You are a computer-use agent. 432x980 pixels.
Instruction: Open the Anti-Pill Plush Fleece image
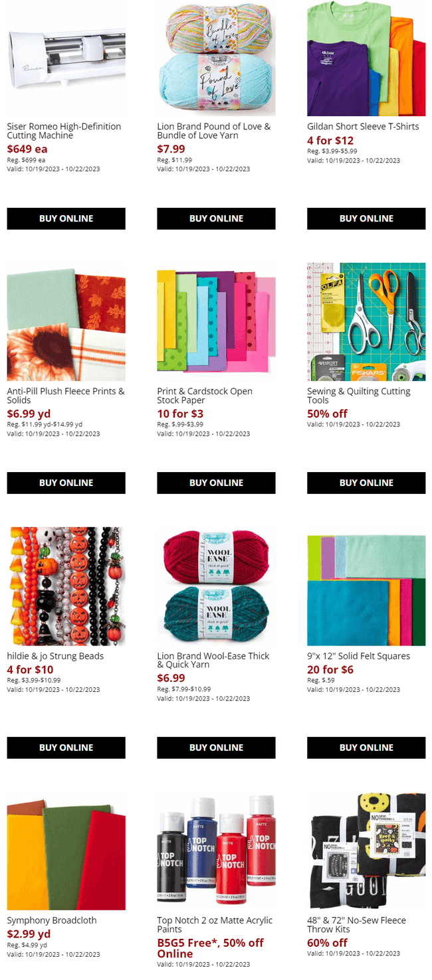[x=66, y=321]
